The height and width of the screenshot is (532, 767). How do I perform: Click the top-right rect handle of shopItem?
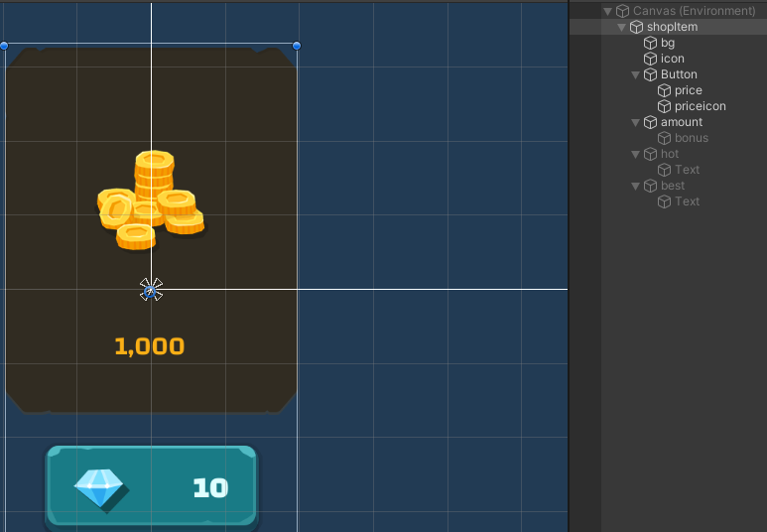point(297,46)
